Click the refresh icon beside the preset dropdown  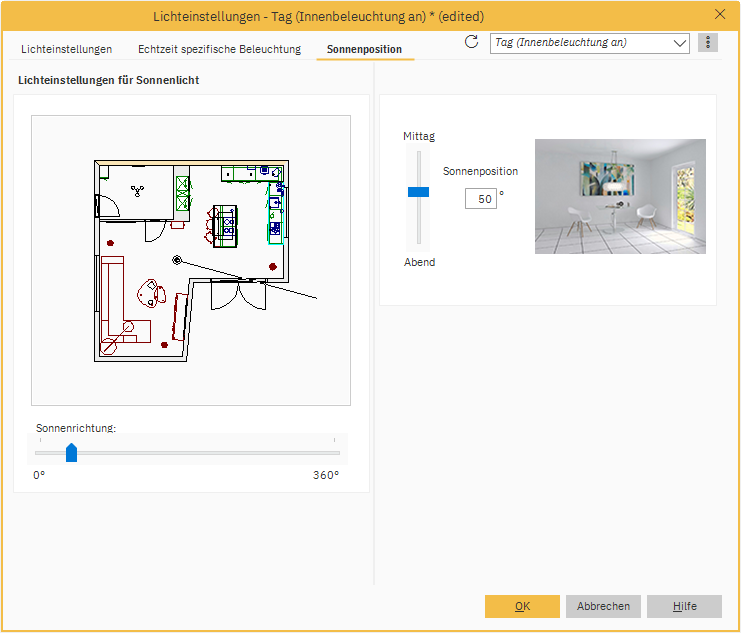[472, 42]
